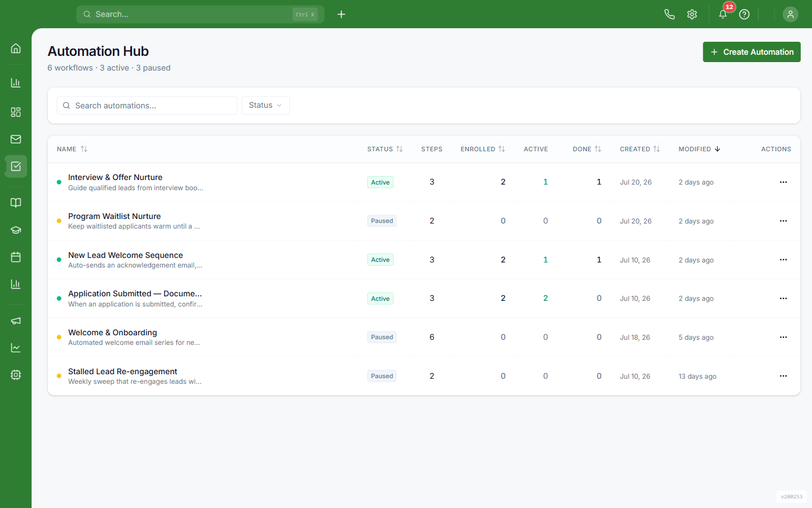Image resolution: width=812 pixels, height=508 pixels.
Task: Click the '5 days ago' modified value
Action: click(x=696, y=338)
